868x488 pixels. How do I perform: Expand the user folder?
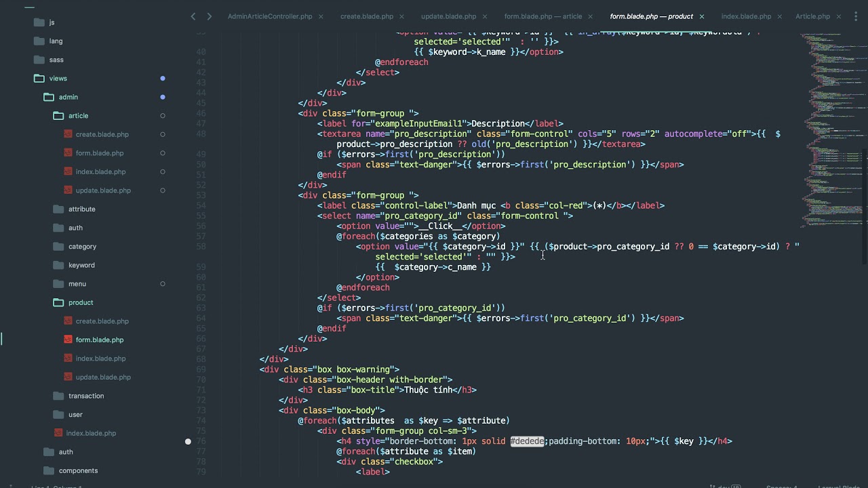click(x=58, y=415)
